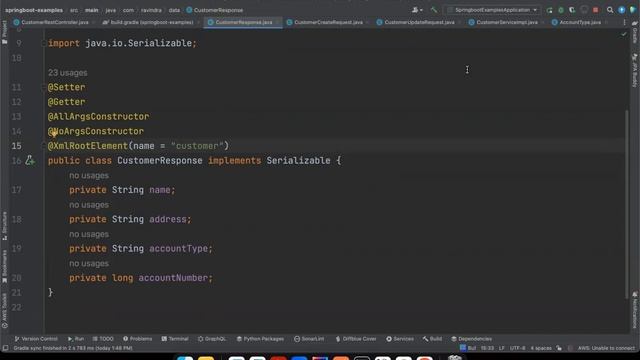Collapse the import fold marker at line 9

pyautogui.click(x=43, y=43)
